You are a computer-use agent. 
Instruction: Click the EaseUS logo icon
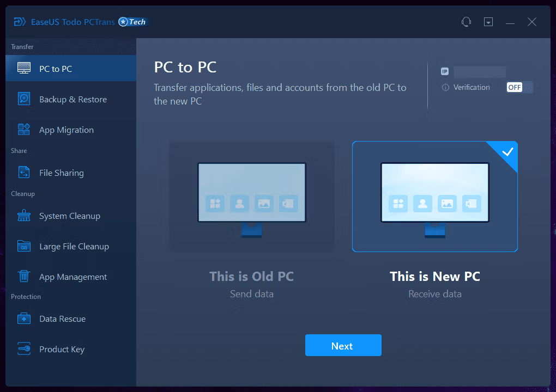(20, 22)
